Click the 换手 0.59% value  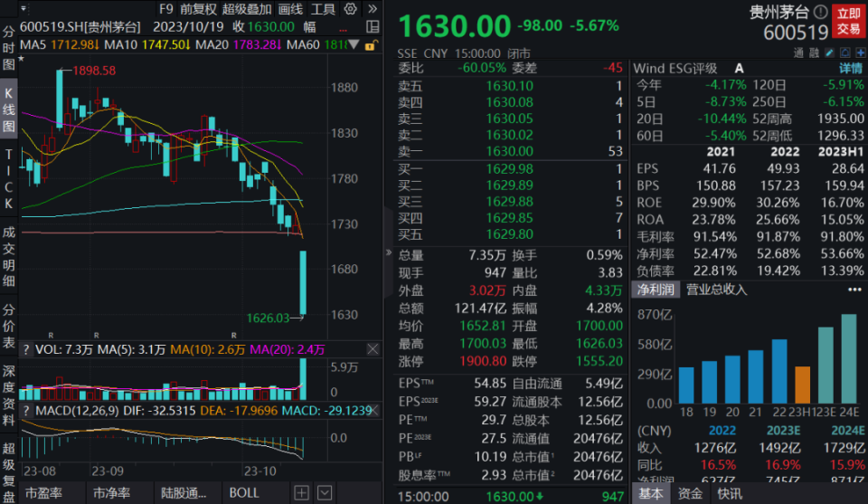click(604, 255)
